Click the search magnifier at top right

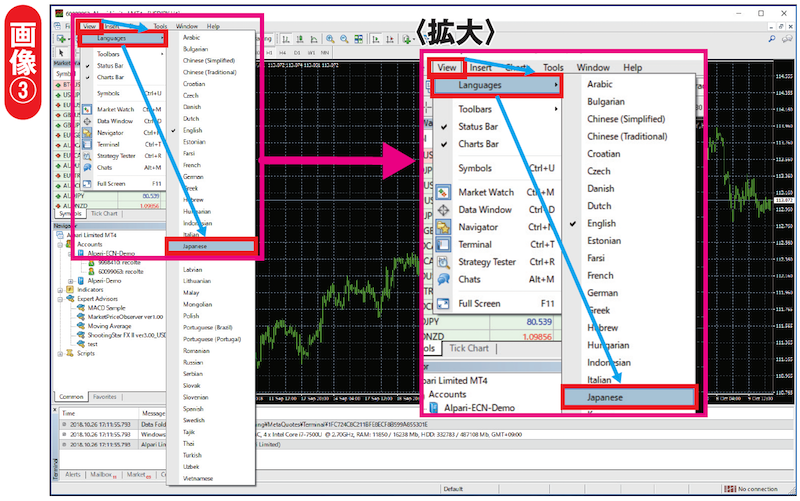[771, 39]
